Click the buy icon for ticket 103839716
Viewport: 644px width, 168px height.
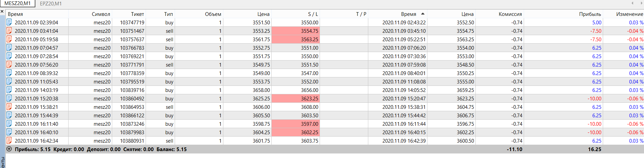(9, 90)
